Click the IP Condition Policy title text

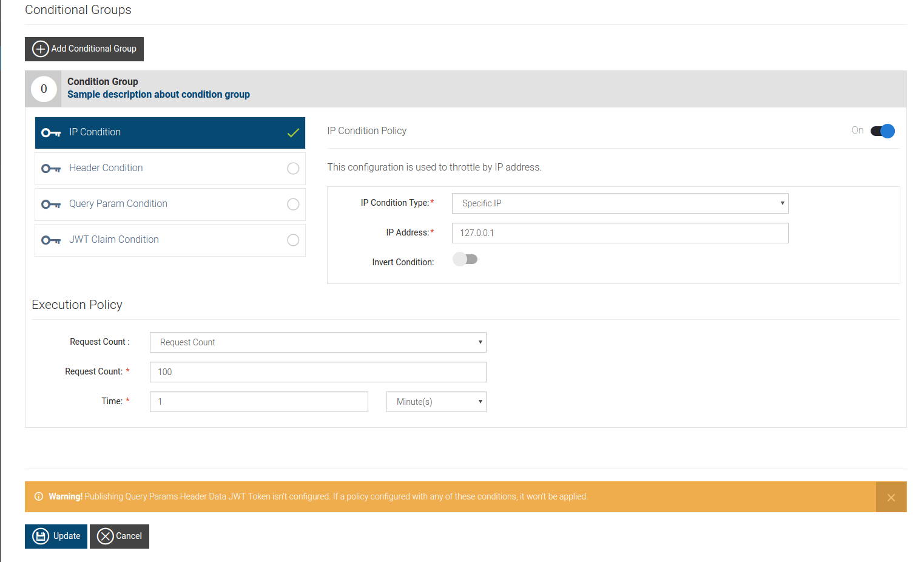pos(367,131)
